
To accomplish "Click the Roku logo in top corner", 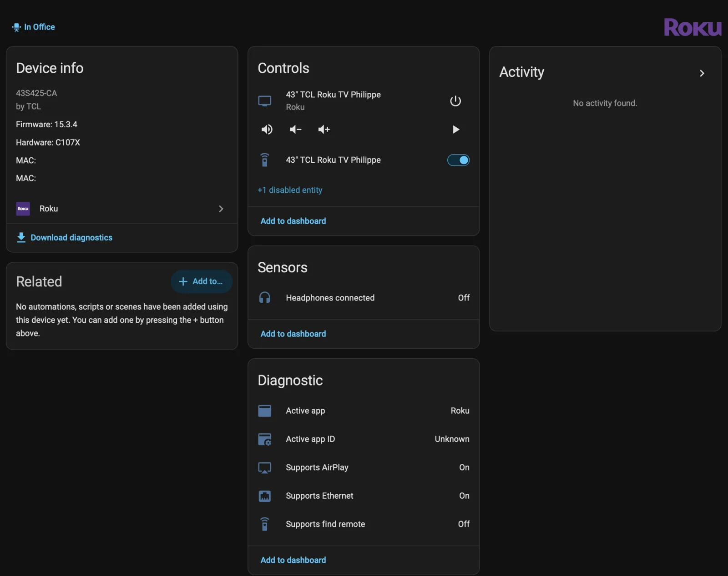I will tap(693, 27).
